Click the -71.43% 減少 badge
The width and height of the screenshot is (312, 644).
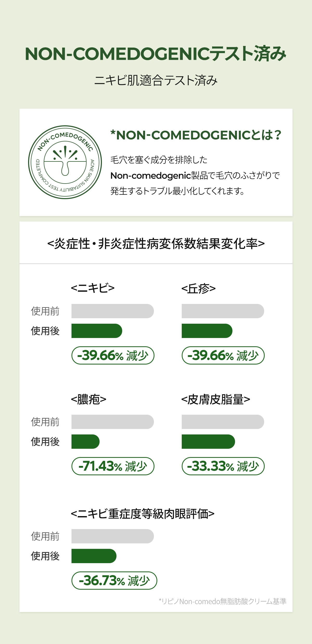click(x=113, y=466)
